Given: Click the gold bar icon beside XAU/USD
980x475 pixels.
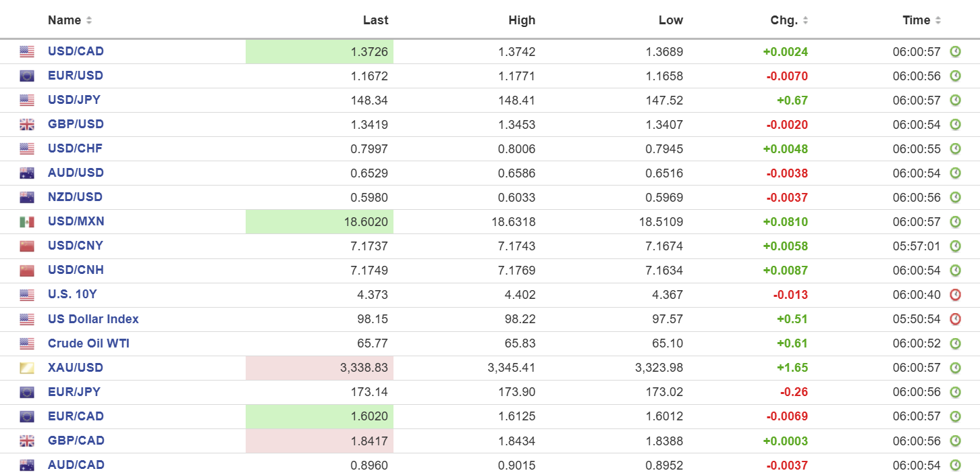Looking at the screenshot, I should point(27,368).
